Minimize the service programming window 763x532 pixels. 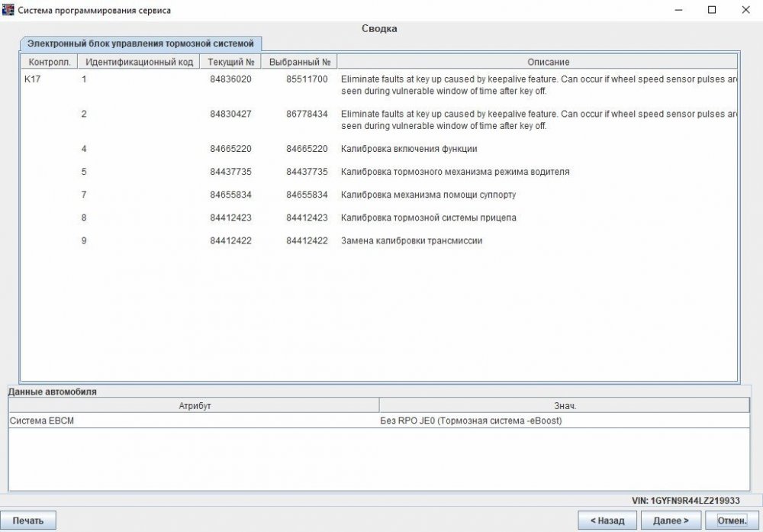[x=676, y=10]
